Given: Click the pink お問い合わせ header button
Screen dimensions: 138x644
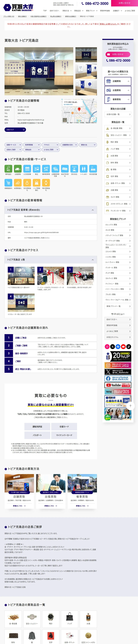Looking at the screenshot, I should click(x=124, y=3).
